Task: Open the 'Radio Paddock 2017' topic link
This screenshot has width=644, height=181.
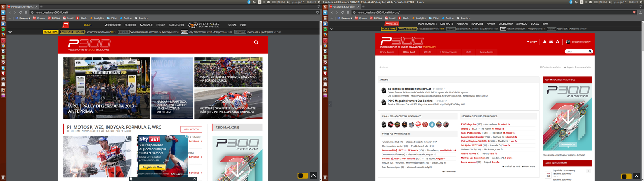Action: (471, 133)
